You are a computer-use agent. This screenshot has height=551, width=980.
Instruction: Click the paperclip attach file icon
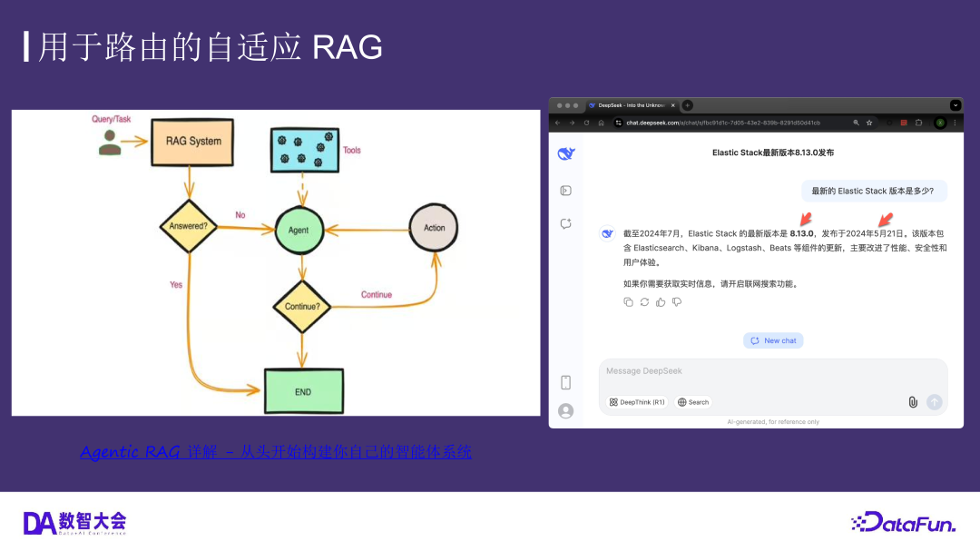click(913, 402)
